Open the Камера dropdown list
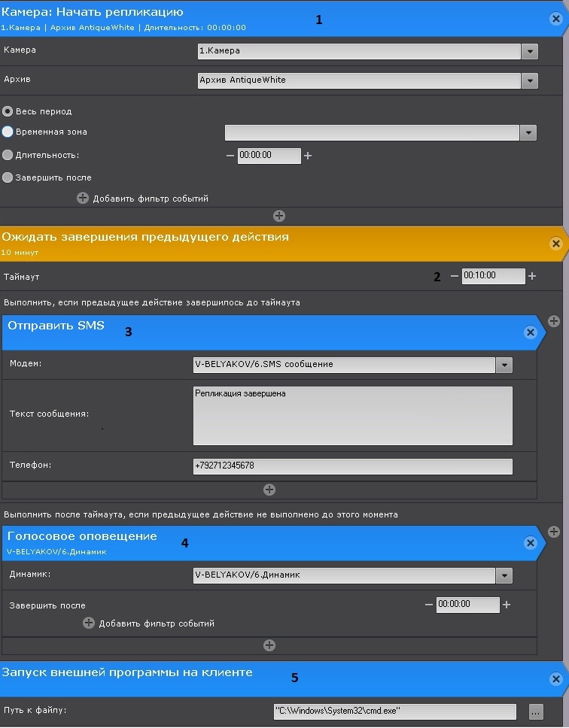 (530, 51)
